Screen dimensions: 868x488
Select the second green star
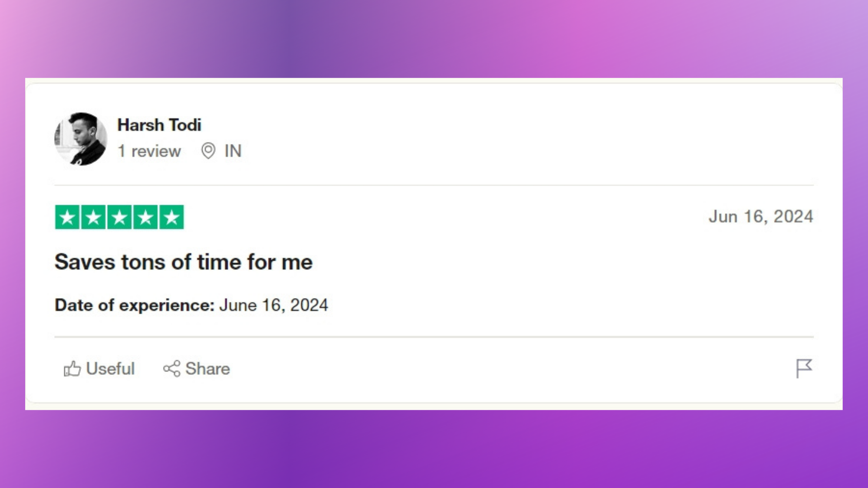[x=93, y=217]
